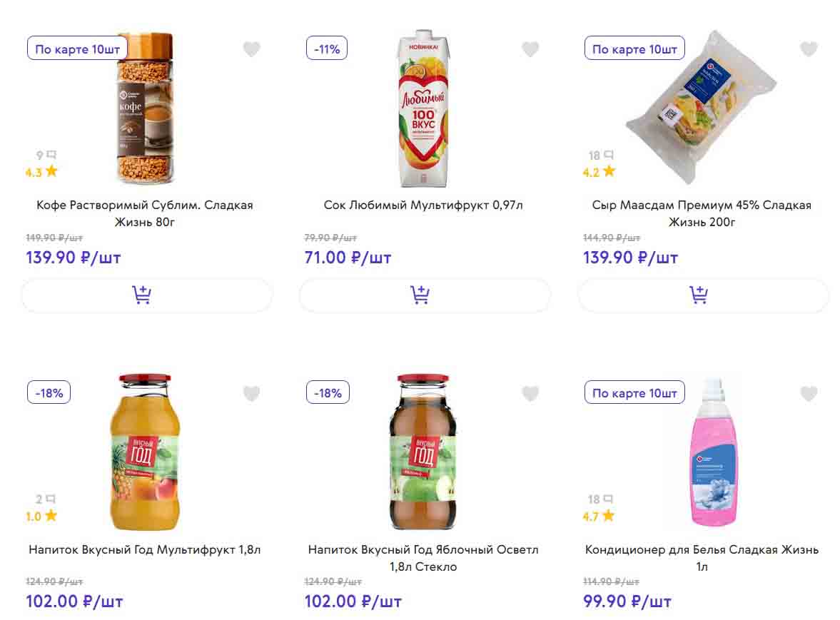Toggle heart on Вкусный Год Яблочный drink

tap(530, 393)
